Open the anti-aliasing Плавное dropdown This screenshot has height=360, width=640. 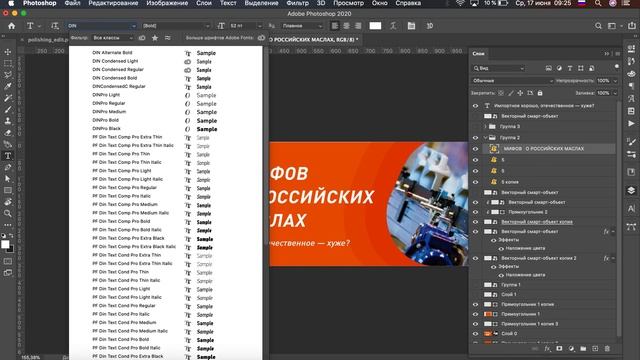click(x=302, y=26)
